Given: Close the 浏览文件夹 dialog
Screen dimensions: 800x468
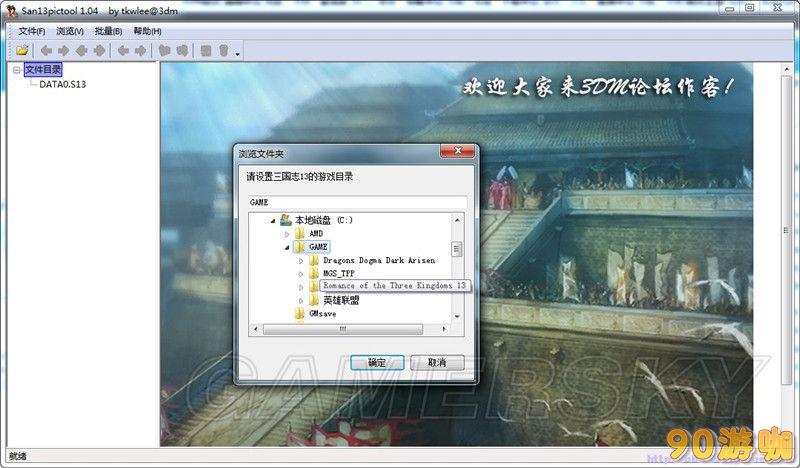Looking at the screenshot, I should pyautogui.click(x=458, y=151).
